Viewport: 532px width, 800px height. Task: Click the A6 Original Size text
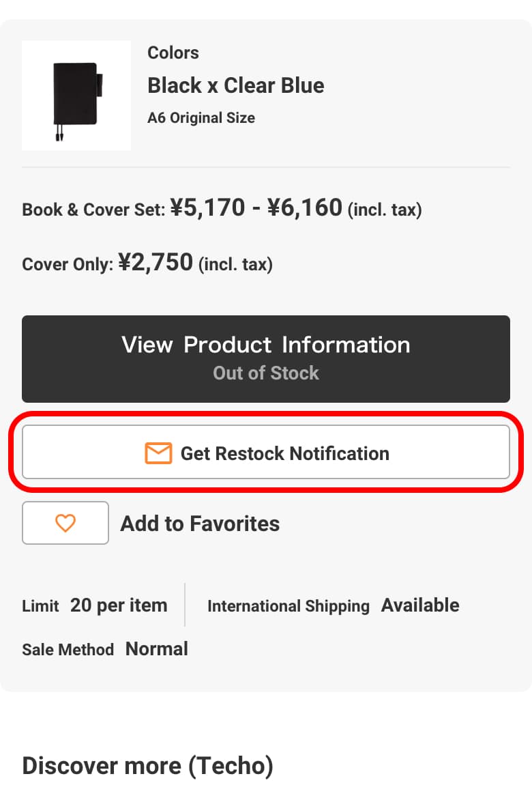tap(201, 118)
